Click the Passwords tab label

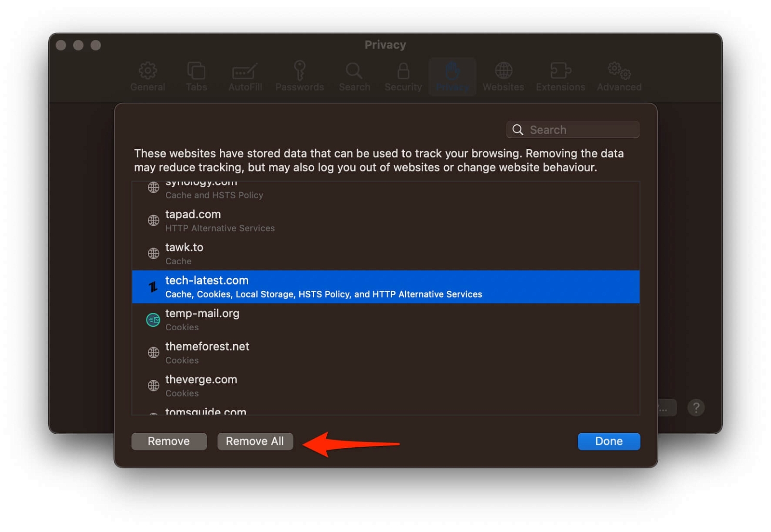click(x=299, y=87)
